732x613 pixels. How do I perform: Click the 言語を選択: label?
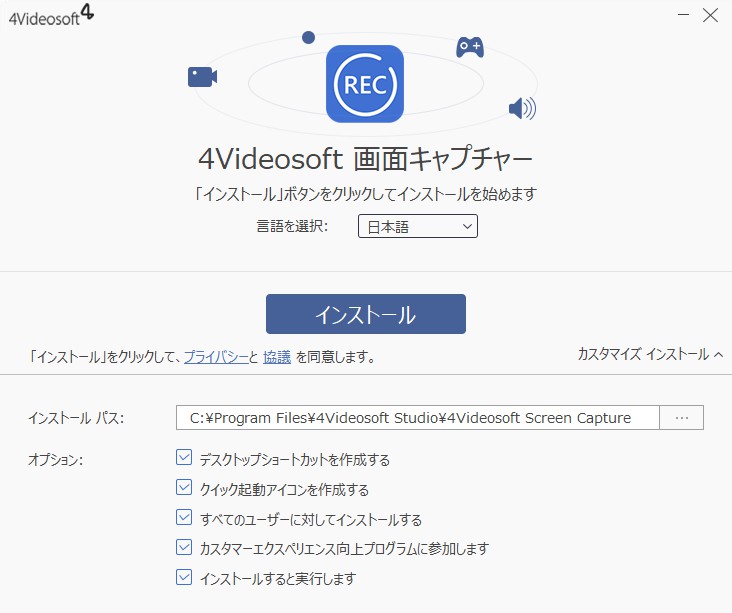(293, 226)
